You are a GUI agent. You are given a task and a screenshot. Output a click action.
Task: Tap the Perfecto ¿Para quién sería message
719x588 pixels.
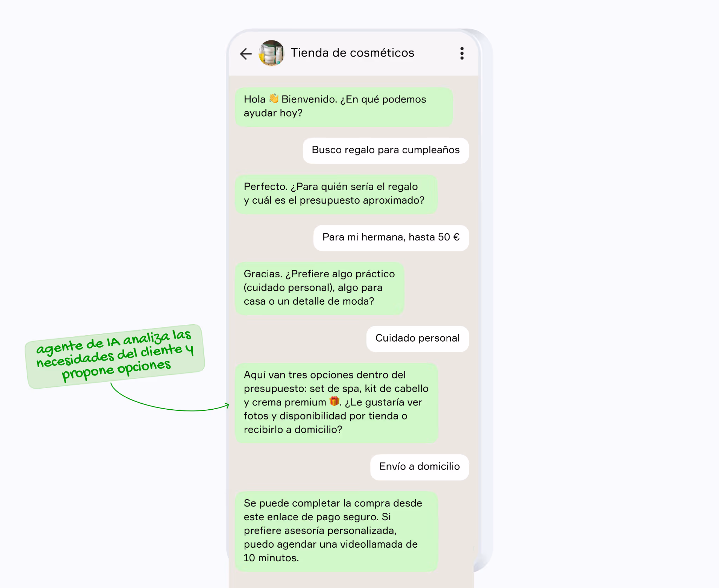[x=336, y=194]
